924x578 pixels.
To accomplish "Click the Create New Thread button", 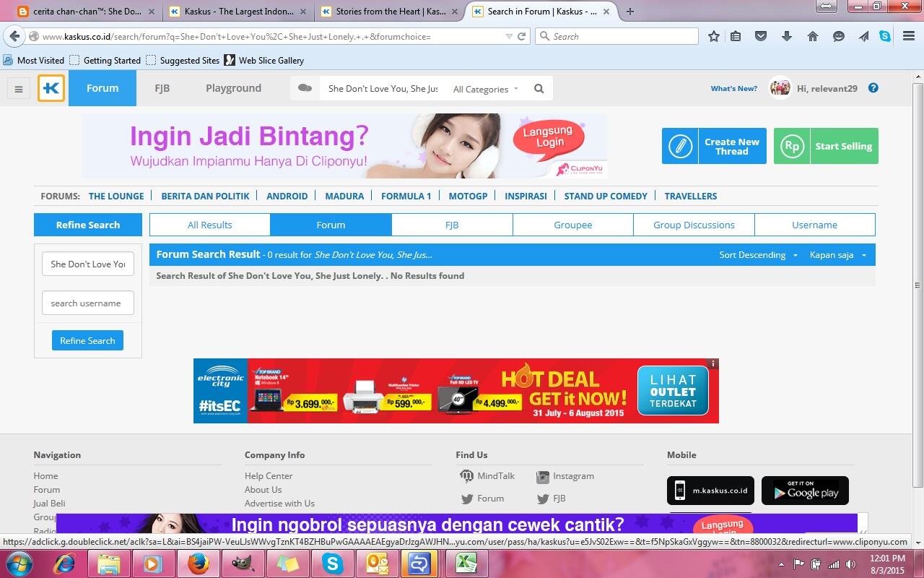I will pos(714,146).
